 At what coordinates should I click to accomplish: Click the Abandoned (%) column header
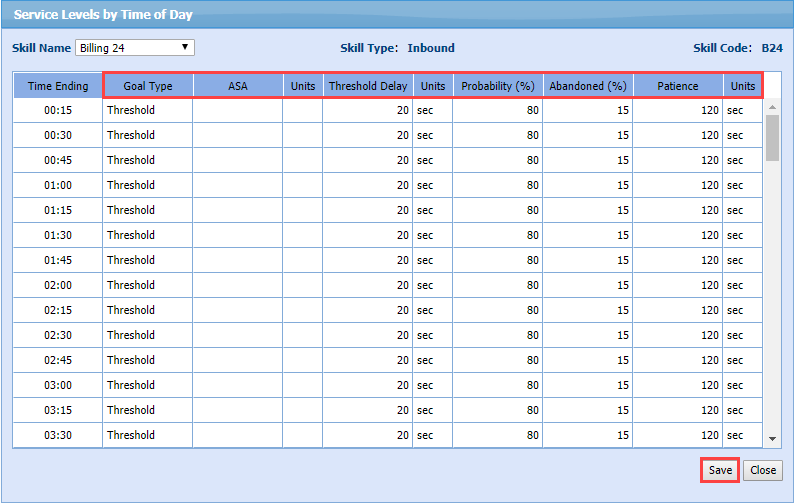pyautogui.click(x=588, y=86)
